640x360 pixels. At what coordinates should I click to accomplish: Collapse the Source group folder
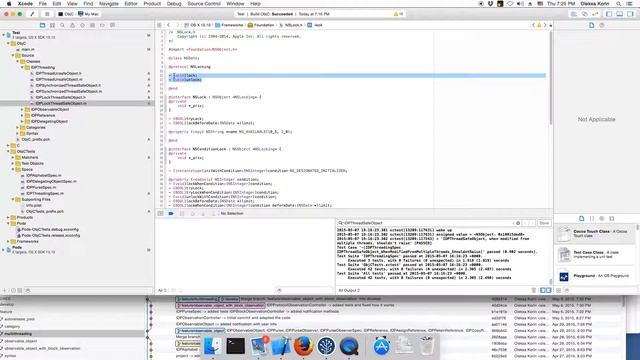click(x=13, y=56)
